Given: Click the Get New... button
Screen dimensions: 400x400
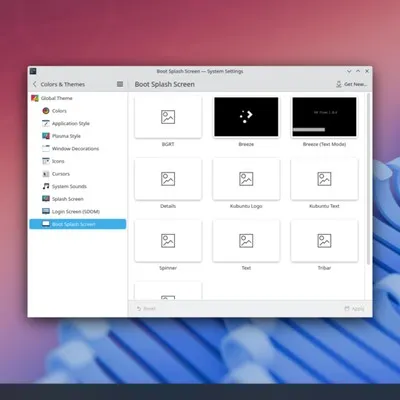Looking at the screenshot, I should [352, 84].
